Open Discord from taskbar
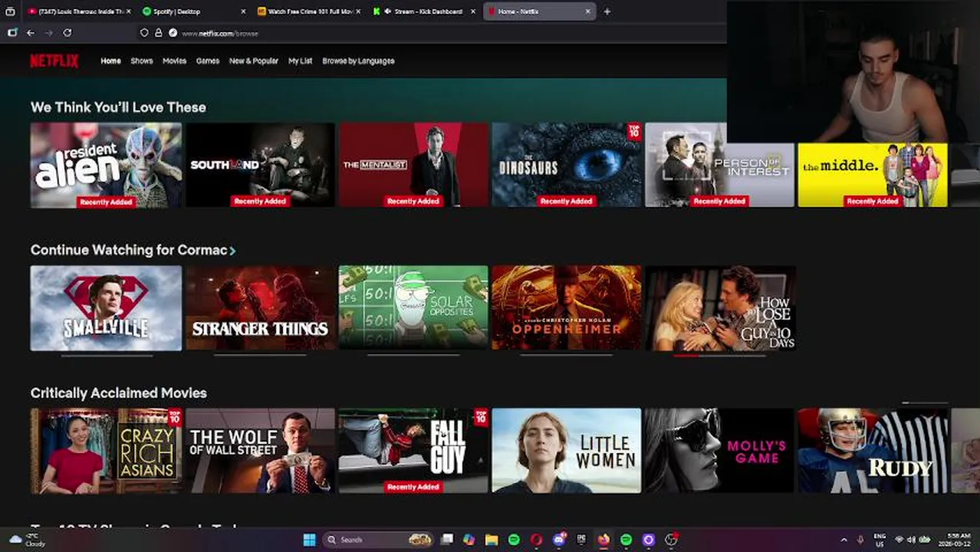 coord(559,540)
